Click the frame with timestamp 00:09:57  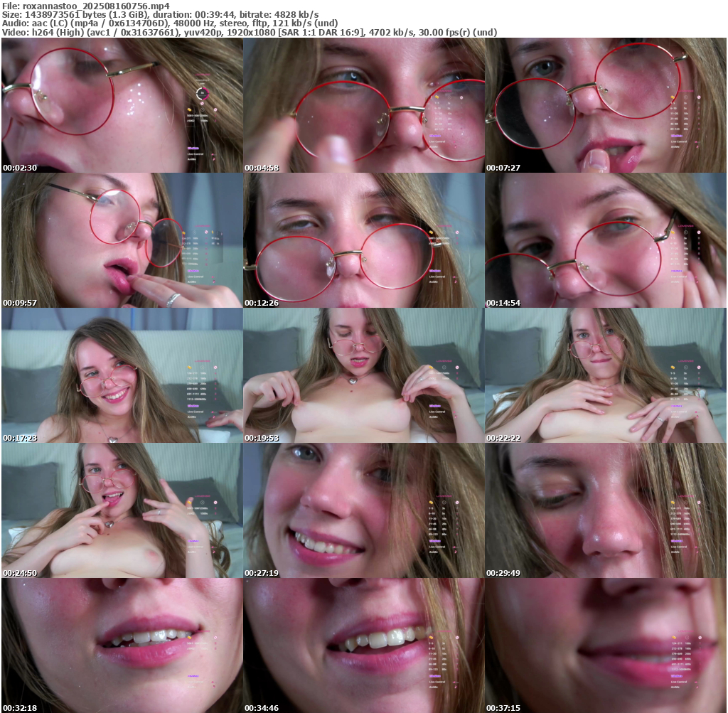tap(122, 240)
